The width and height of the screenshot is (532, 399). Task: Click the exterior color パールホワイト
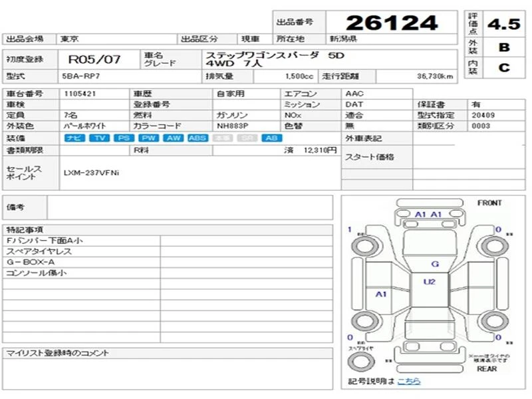tap(85, 126)
